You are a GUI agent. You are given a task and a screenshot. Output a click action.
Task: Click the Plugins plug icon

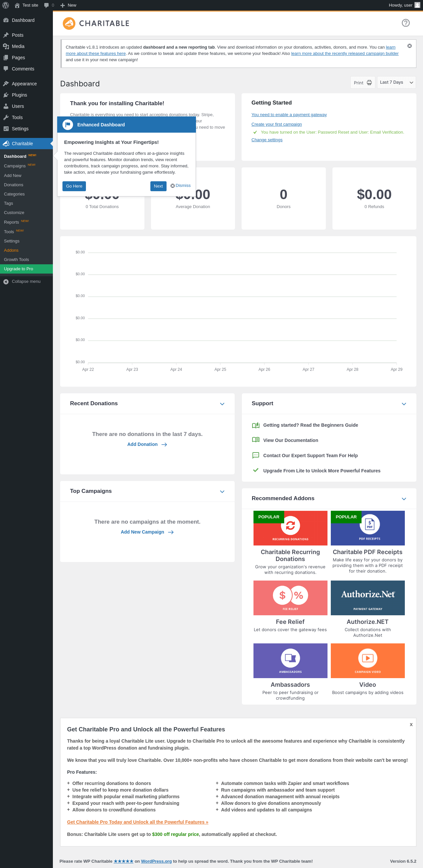[6, 95]
